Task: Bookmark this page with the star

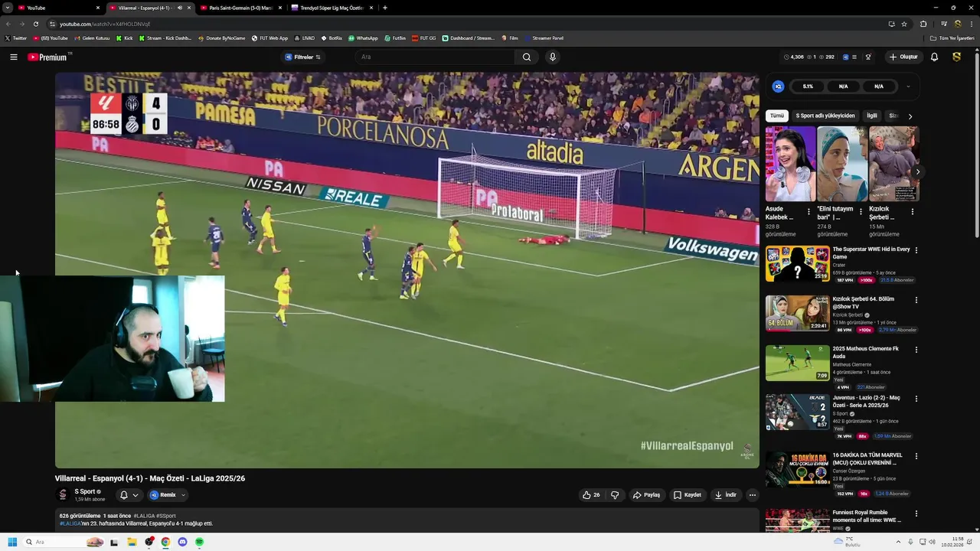Action: tap(904, 24)
